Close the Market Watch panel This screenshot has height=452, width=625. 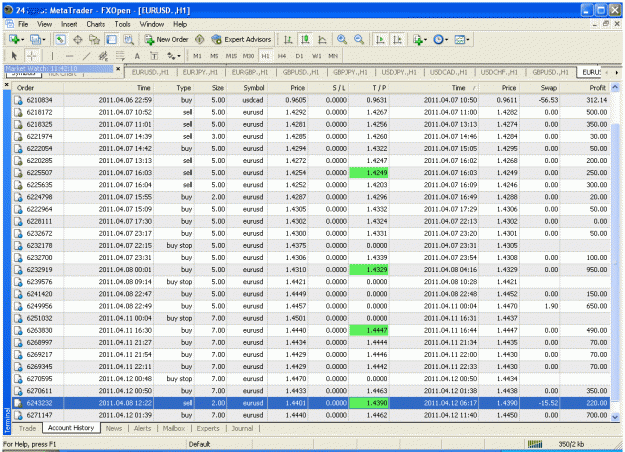[x=118, y=69]
